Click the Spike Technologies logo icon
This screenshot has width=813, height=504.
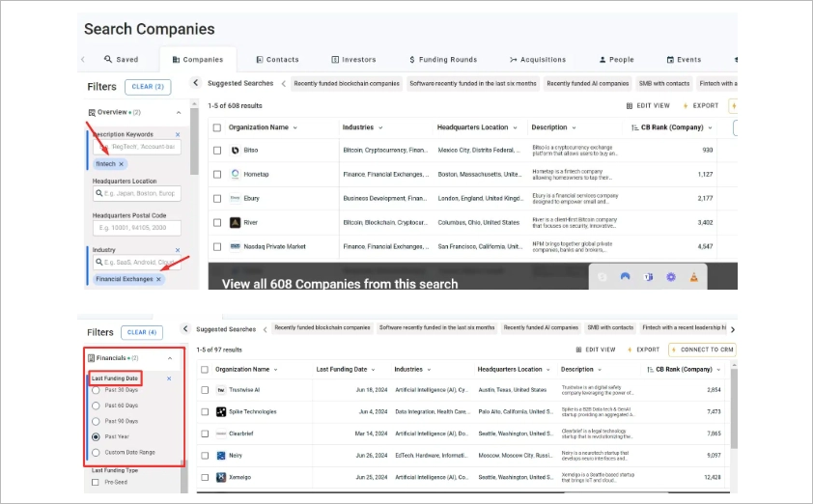(x=221, y=411)
